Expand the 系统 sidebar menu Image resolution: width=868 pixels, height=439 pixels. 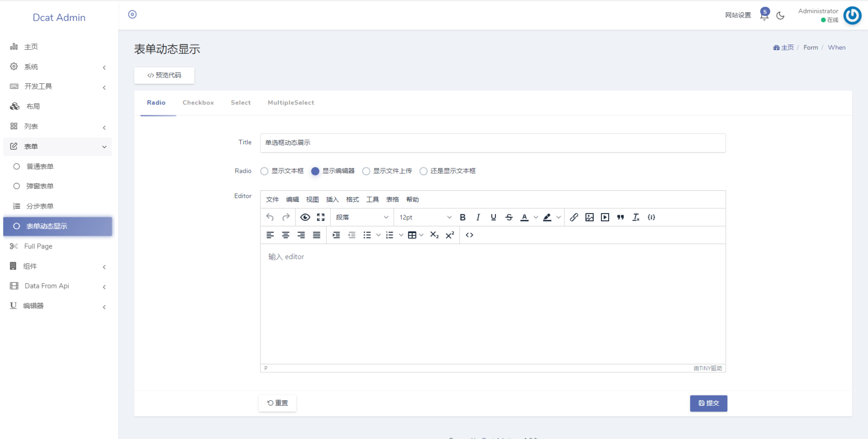click(57, 67)
